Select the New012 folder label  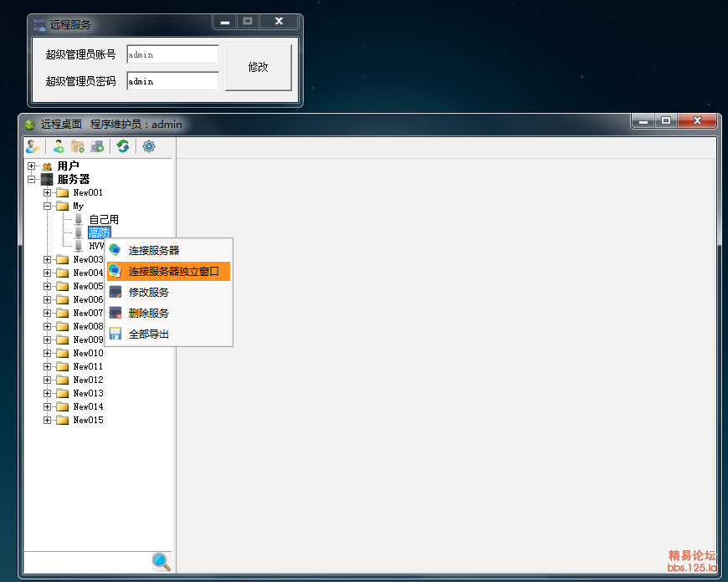click(x=88, y=380)
